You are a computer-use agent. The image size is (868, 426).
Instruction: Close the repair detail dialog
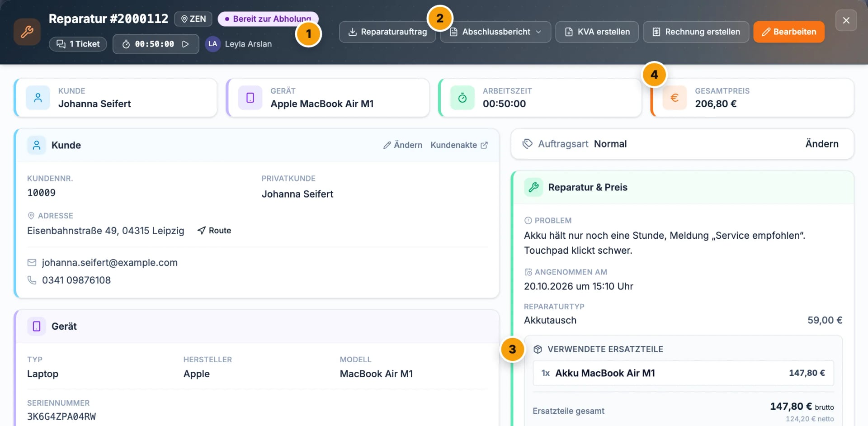846,20
